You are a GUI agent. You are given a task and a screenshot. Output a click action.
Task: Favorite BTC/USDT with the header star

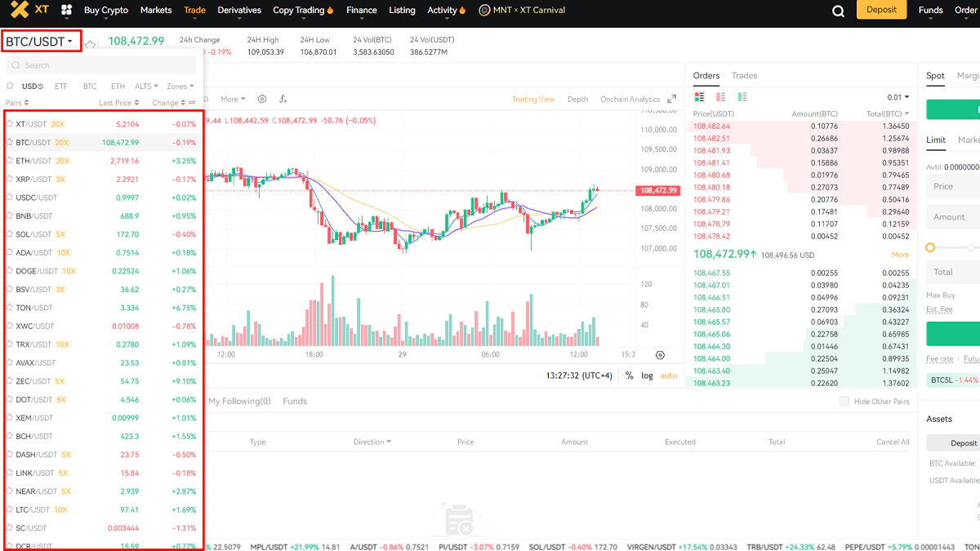click(91, 45)
